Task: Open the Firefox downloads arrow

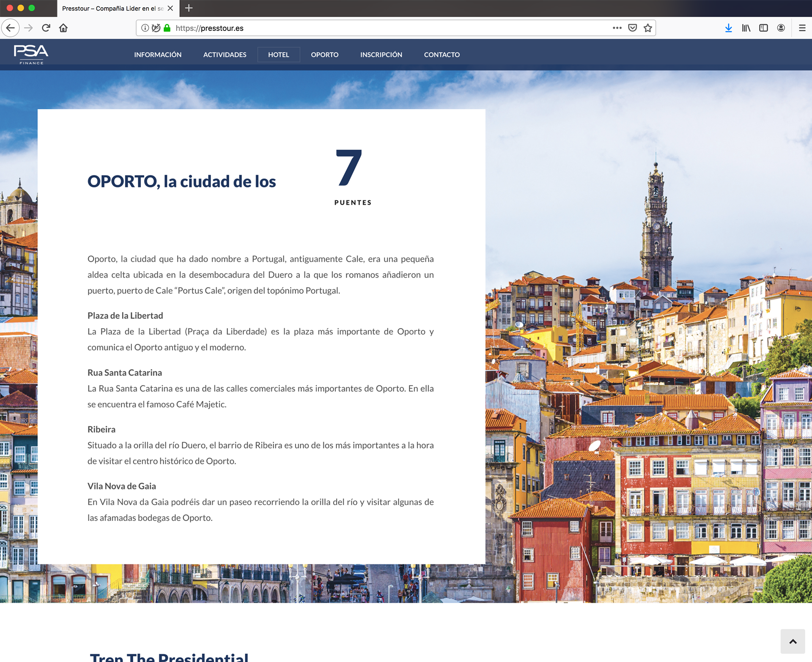Action: [x=728, y=28]
